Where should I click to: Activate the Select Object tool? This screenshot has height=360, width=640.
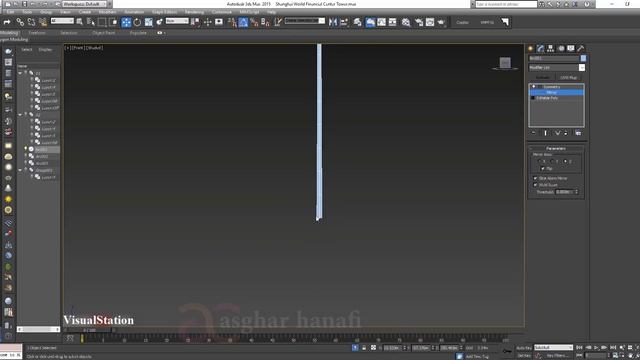[x=80, y=22]
